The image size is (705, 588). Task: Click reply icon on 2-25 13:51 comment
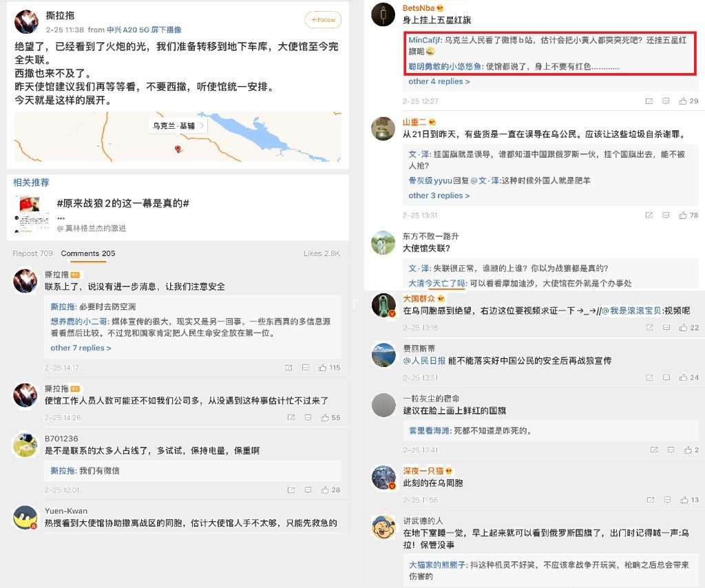(666, 377)
